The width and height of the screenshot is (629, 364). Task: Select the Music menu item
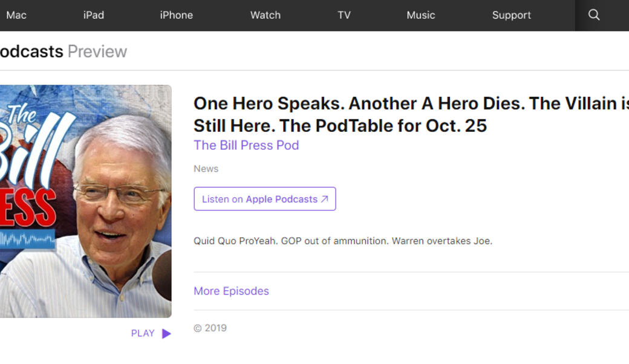point(421,15)
